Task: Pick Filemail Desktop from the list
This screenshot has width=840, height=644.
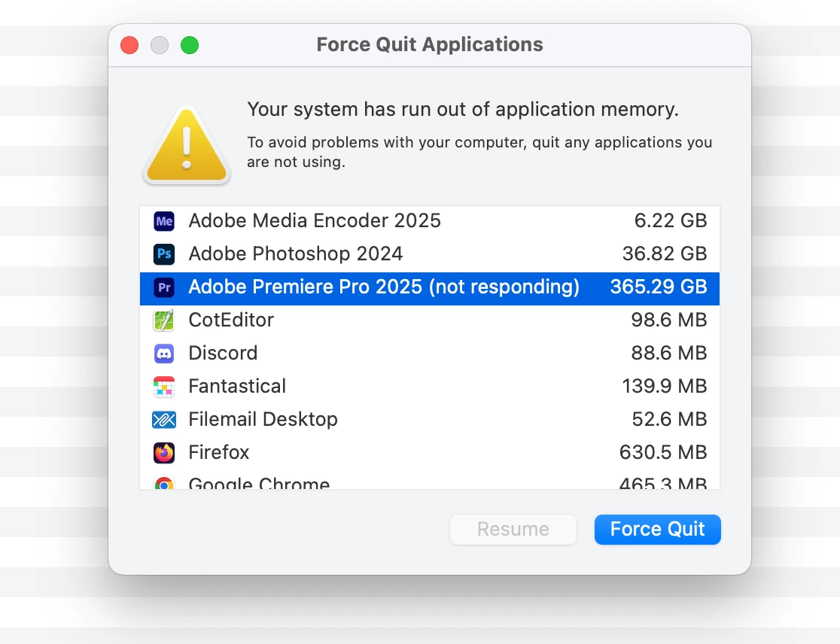Action: 263,420
